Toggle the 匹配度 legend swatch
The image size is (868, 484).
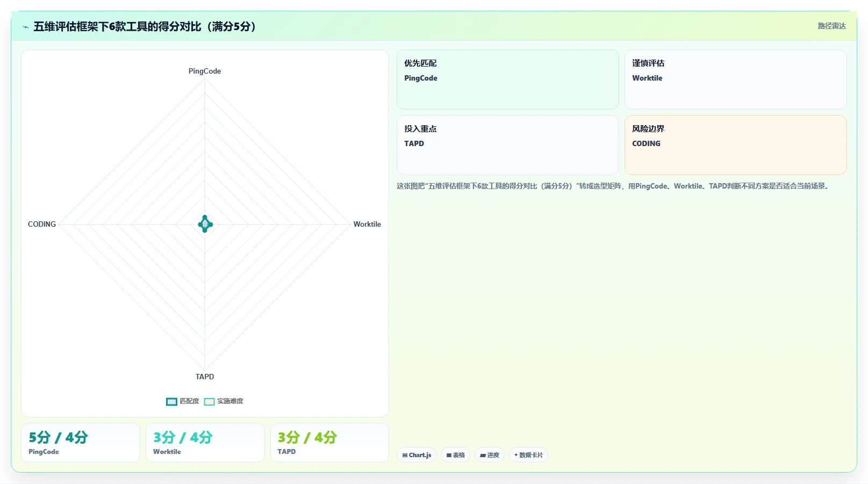click(171, 401)
